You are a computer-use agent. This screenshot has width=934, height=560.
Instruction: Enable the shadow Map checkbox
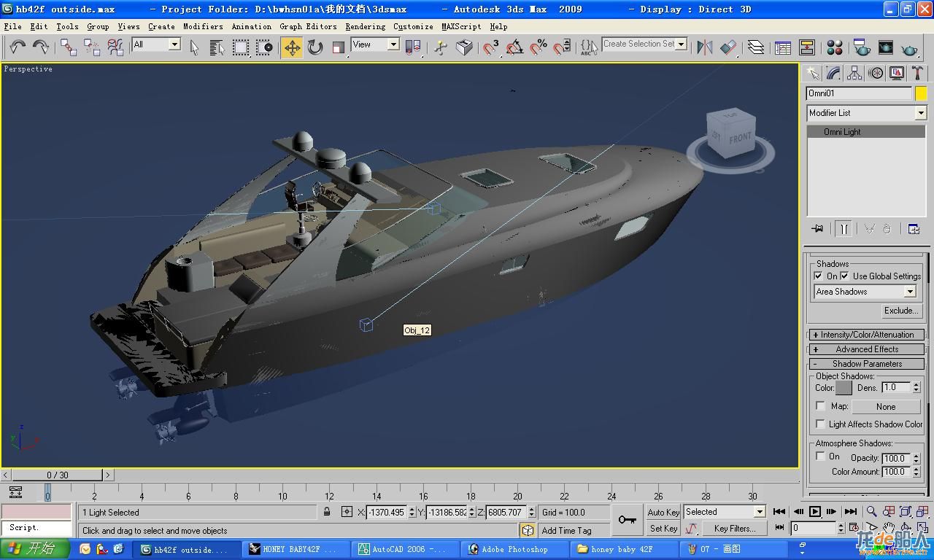coord(820,406)
